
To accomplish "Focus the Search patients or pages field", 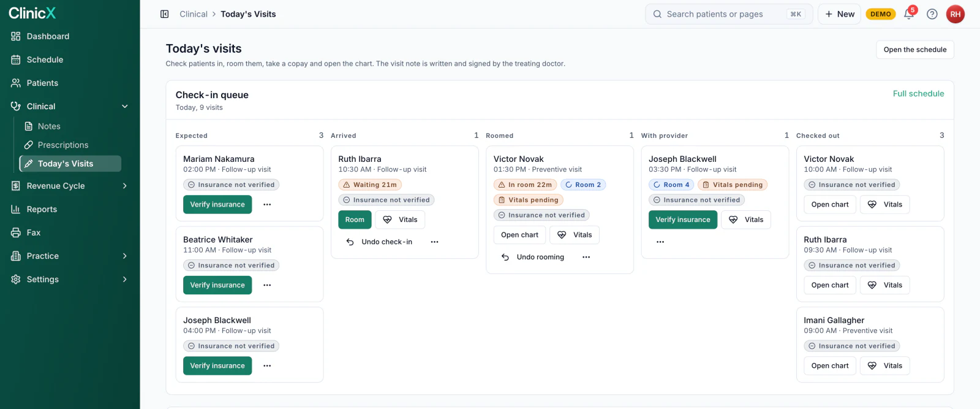I will coord(729,14).
